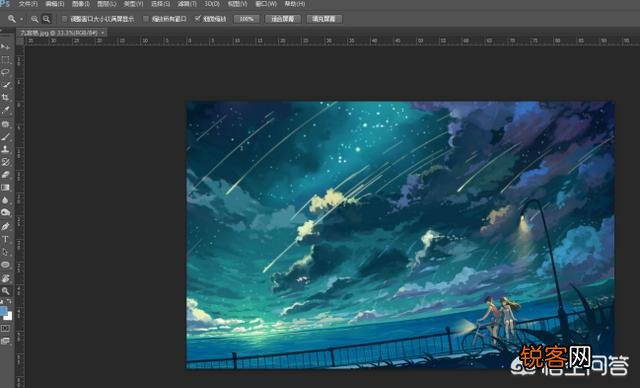
Task: Open the View menu
Action: tap(237, 4)
